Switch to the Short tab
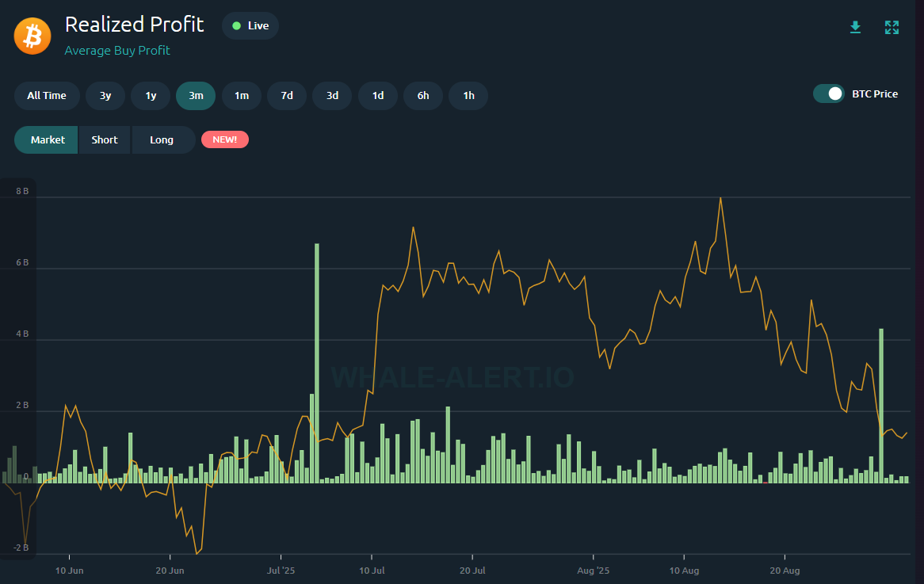 (105, 139)
